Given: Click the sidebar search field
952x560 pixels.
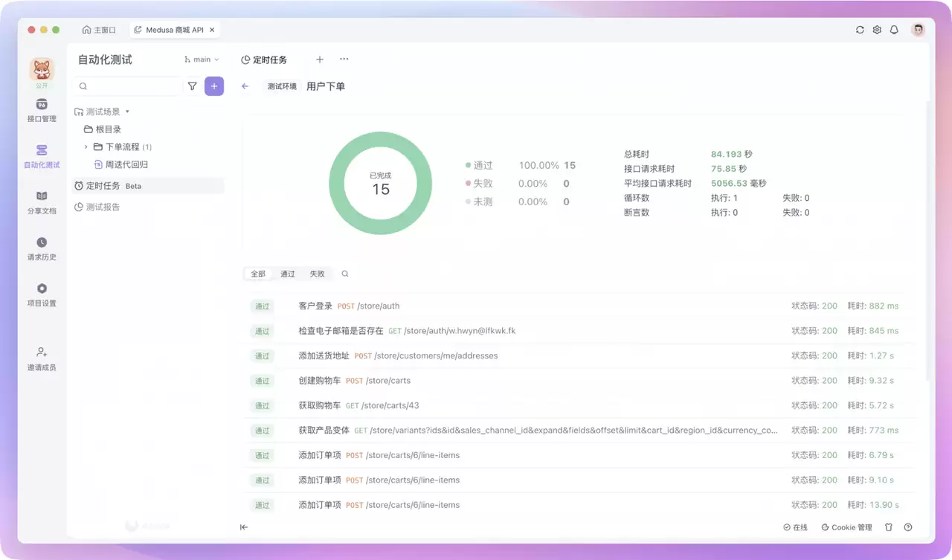Looking at the screenshot, I should pyautogui.click(x=127, y=86).
